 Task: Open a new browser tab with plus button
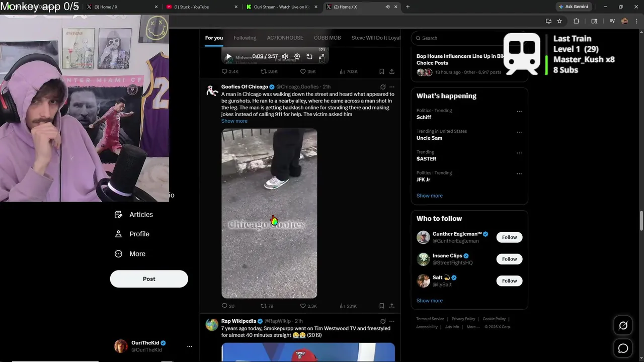408,7
